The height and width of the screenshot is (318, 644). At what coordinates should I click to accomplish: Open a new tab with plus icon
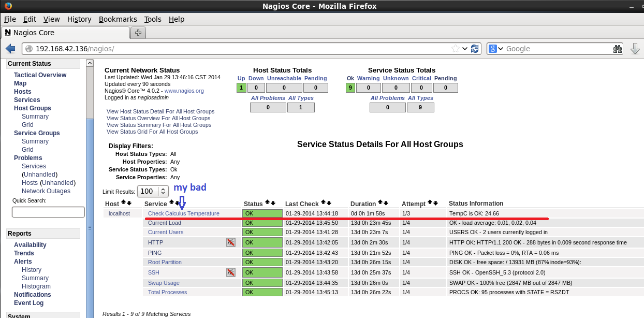point(138,33)
